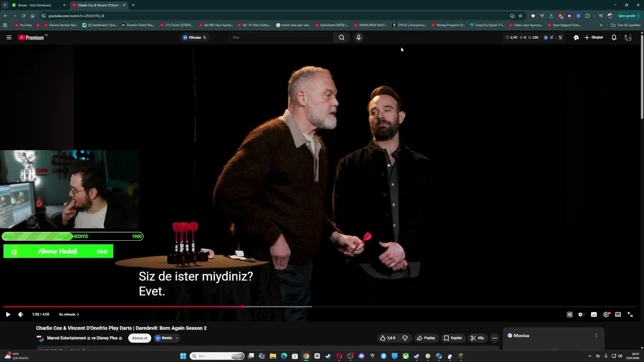The height and width of the screenshot is (362, 644).
Task: Share the video via Paylaş
Action: (426, 338)
